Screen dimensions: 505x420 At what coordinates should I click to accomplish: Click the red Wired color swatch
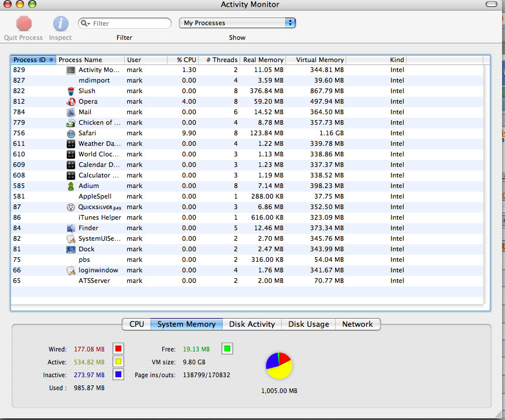118,349
